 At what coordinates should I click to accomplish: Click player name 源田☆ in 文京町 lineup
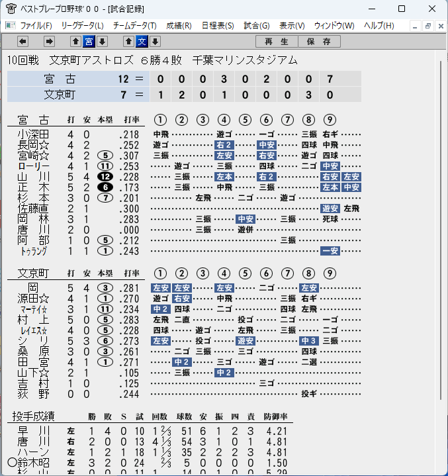point(33,299)
